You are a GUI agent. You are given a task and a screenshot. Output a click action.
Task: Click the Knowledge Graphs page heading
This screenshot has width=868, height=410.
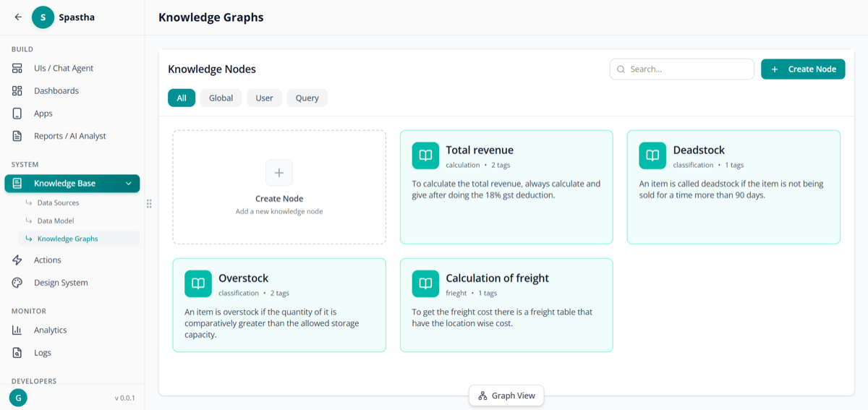click(211, 17)
